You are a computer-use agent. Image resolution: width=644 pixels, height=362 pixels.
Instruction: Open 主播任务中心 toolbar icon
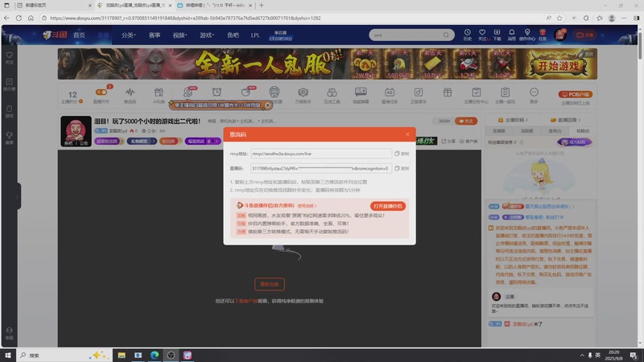[476, 95]
